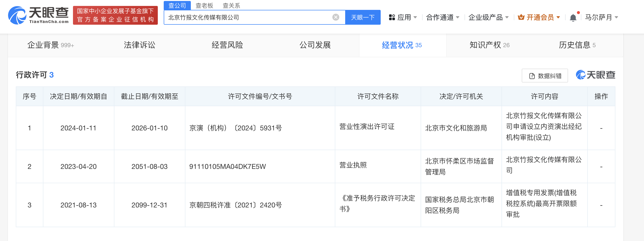The image size is (644, 241).
Task: Open the 公司发展 tab
Action: (315, 45)
